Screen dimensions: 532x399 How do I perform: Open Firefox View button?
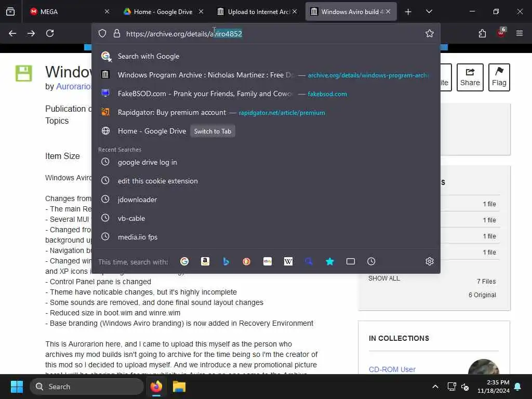(10, 11)
